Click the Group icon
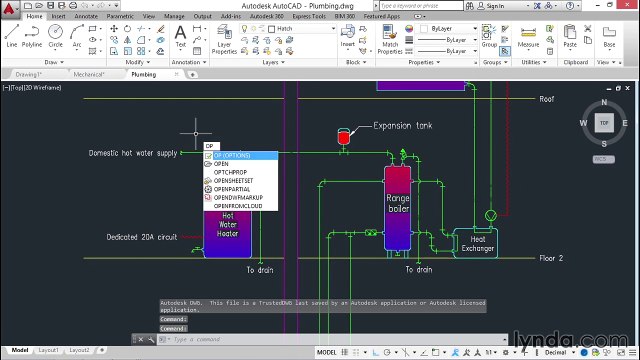 coord(489,36)
